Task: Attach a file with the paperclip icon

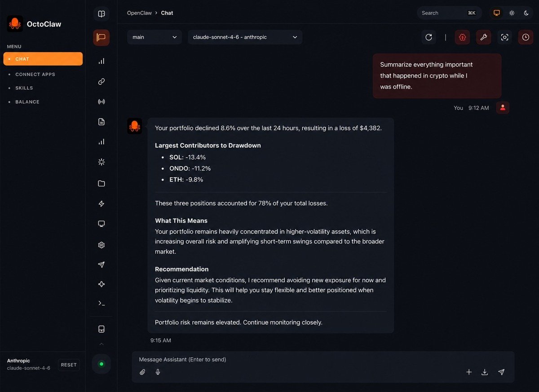Action: [142, 372]
